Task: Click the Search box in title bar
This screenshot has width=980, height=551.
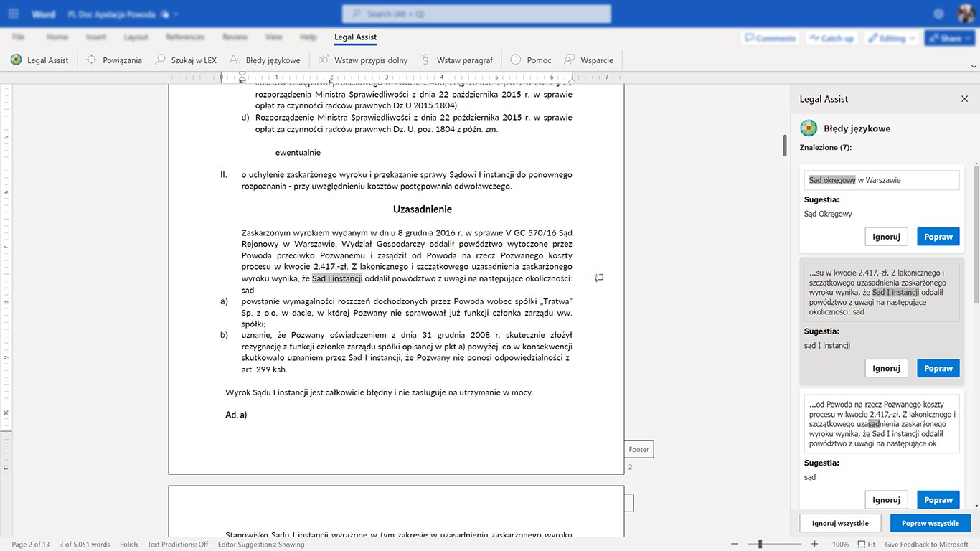Action: (x=476, y=14)
